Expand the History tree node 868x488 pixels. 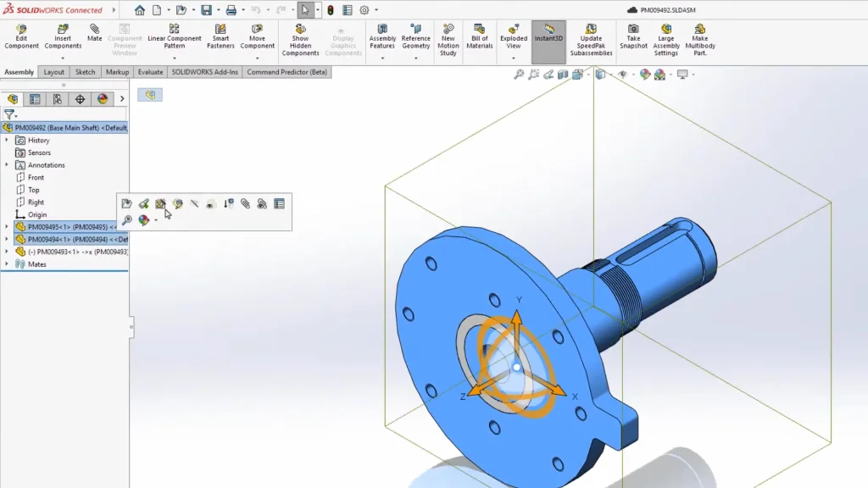pyautogui.click(x=7, y=141)
